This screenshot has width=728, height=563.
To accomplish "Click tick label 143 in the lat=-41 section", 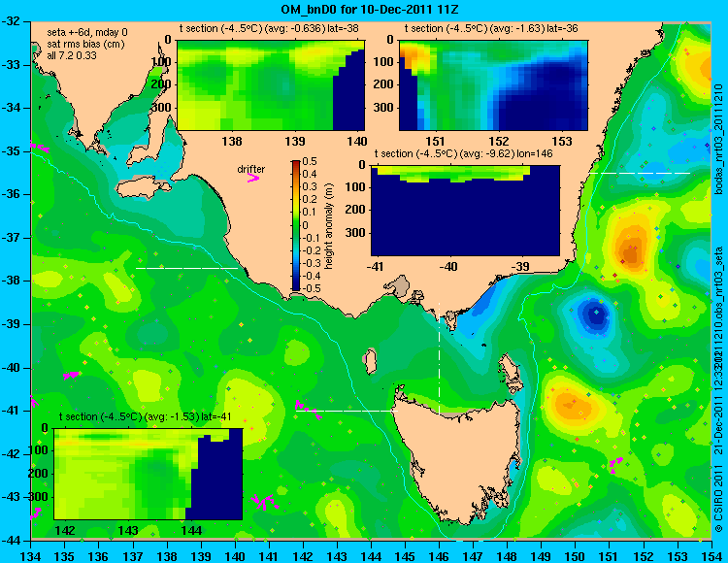I will click(128, 531).
